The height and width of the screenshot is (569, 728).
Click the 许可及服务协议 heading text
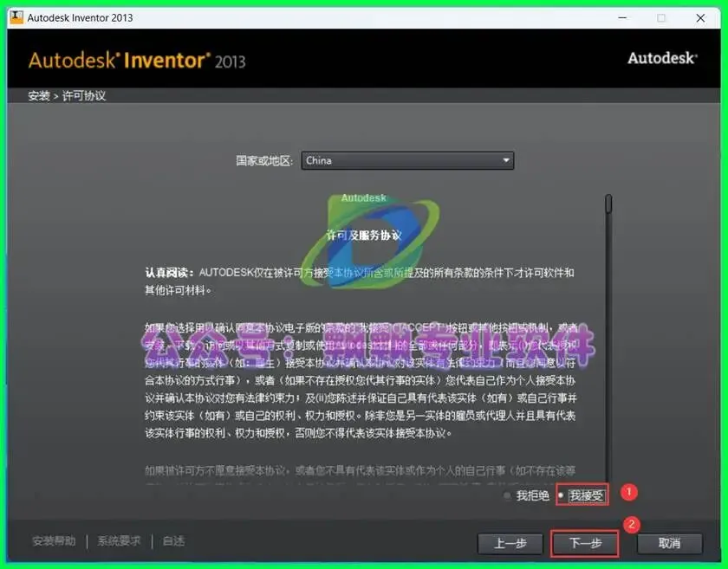point(364,236)
